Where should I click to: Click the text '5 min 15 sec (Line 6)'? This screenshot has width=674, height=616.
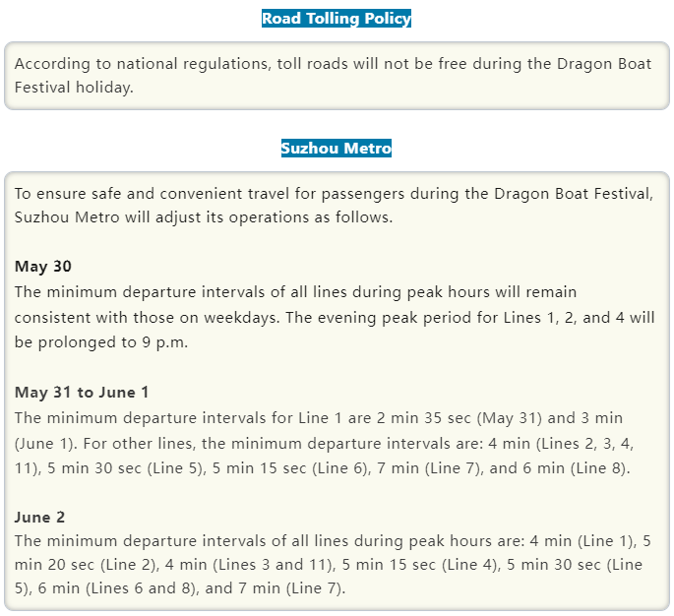289,468
